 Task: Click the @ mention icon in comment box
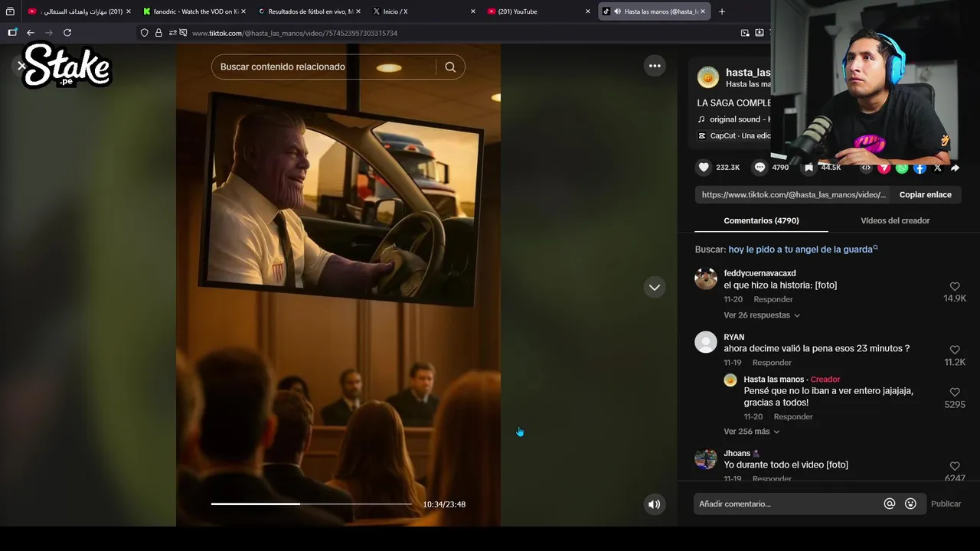point(890,504)
